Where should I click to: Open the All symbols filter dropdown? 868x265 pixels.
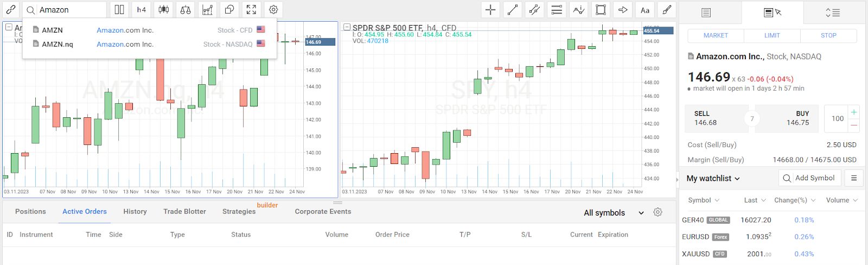[614, 213]
